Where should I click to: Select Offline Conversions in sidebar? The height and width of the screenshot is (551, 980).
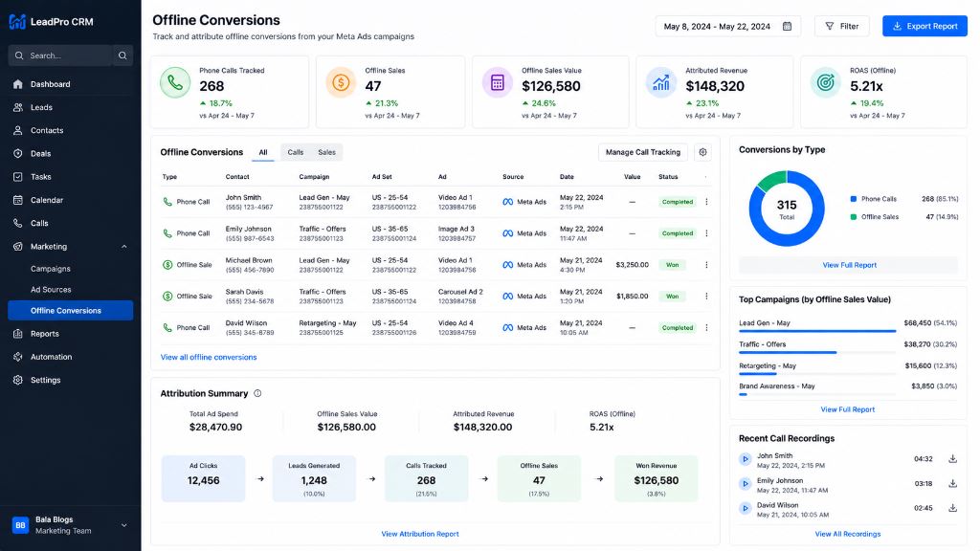tap(70, 311)
